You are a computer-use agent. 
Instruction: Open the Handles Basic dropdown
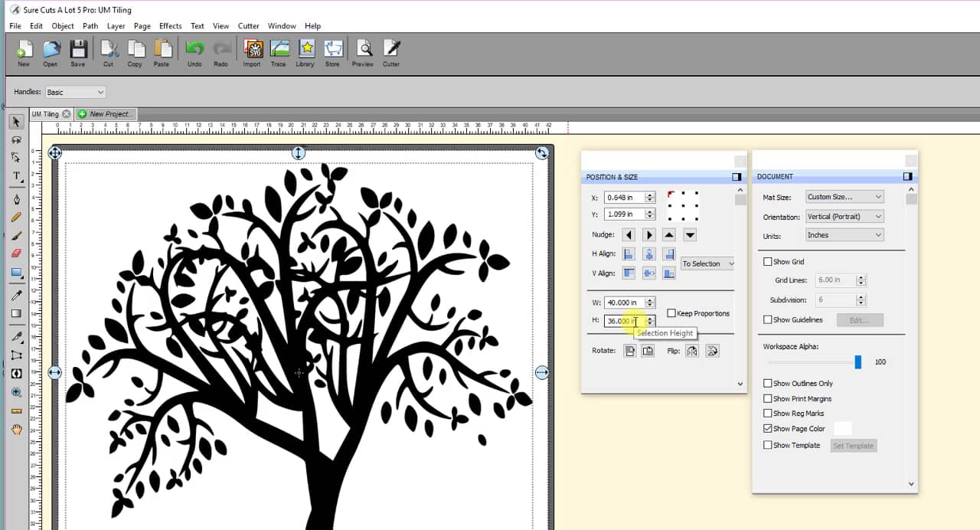coord(75,92)
